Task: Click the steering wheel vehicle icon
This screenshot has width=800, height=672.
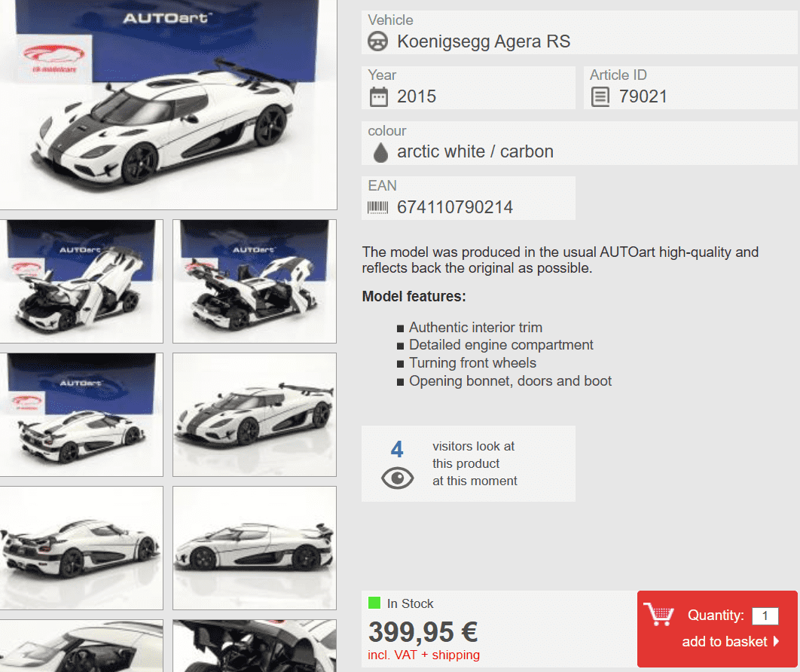Action: [x=377, y=41]
